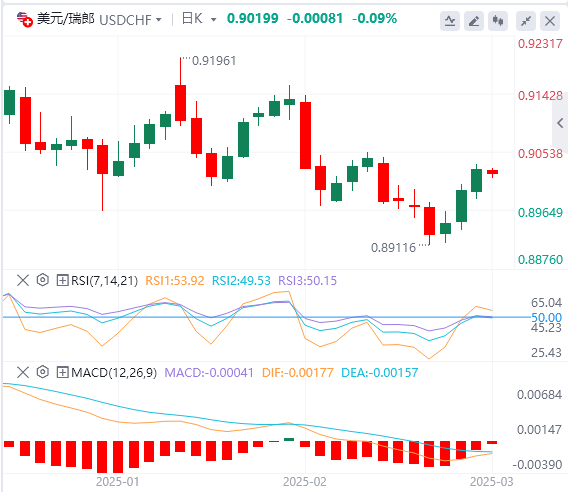Open MACD indicator settings gear
This screenshot has width=568, height=492.
[43, 372]
